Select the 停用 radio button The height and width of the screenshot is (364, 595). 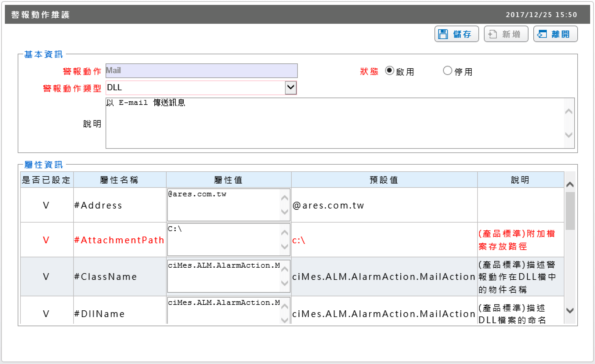pos(447,71)
